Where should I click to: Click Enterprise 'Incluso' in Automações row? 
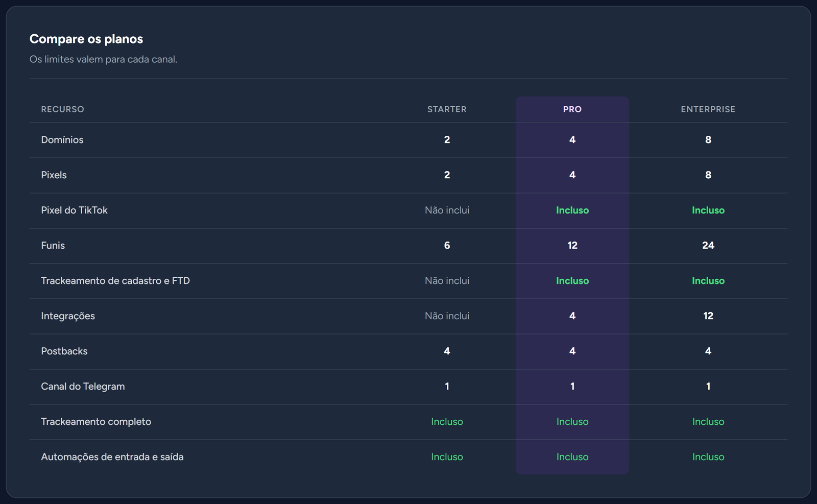(708, 457)
